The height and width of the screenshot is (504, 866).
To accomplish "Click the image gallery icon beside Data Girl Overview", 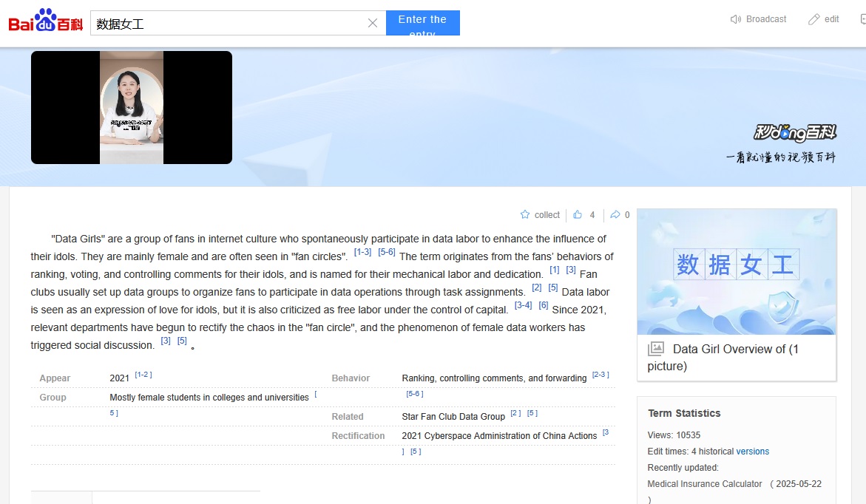I will point(655,349).
